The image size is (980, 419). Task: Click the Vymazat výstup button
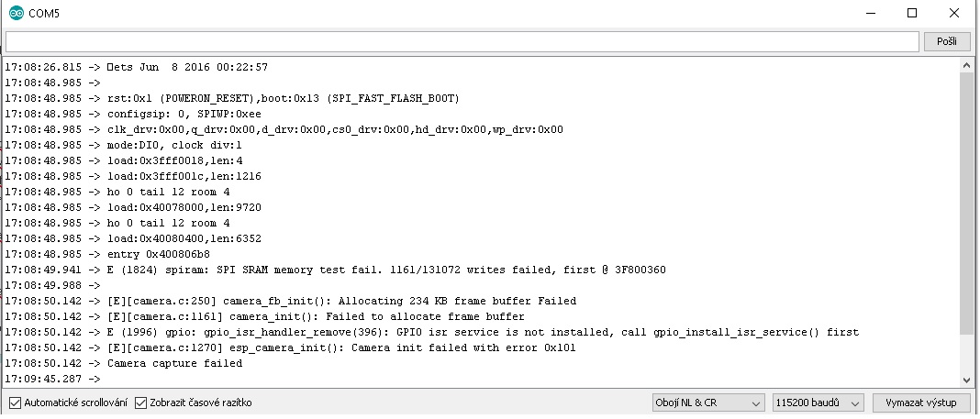pyautogui.click(x=920, y=403)
